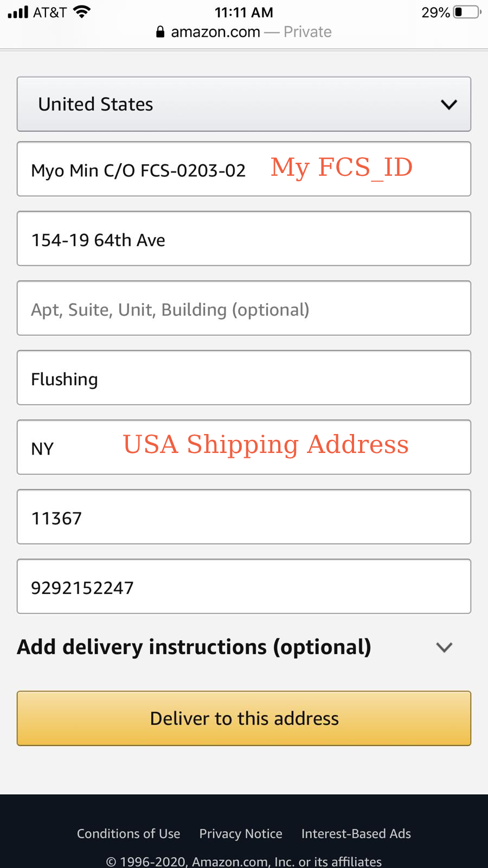The image size is (488, 868).
Task: Open the Interest-Based Ads link
Action: 356,834
